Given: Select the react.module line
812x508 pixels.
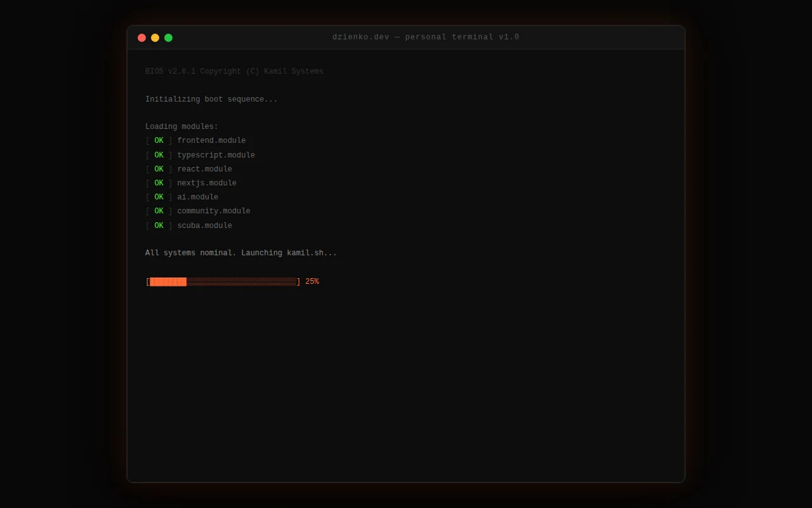Looking at the screenshot, I should pos(188,169).
